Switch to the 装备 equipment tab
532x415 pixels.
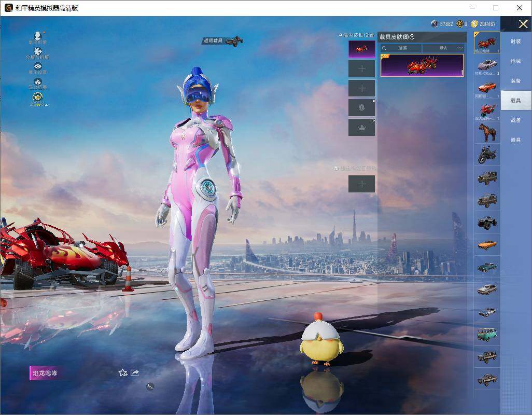(516, 81)
